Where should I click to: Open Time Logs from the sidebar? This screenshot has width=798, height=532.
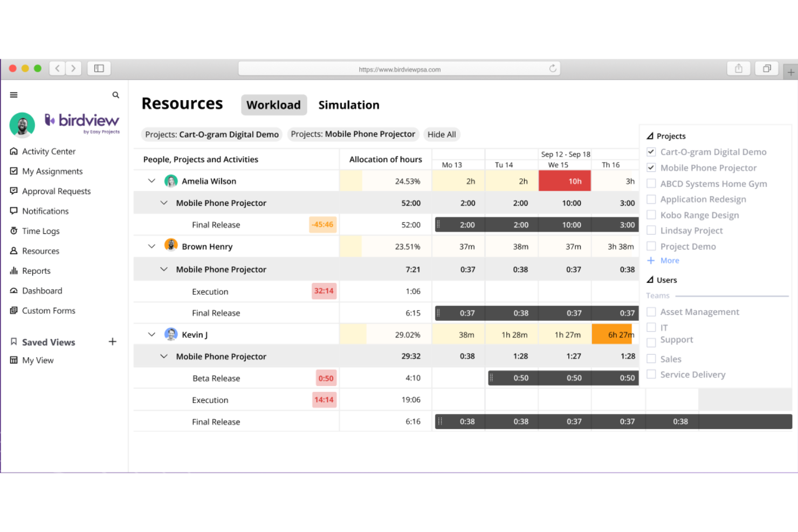pyautogui.click(x=40, y=231)
